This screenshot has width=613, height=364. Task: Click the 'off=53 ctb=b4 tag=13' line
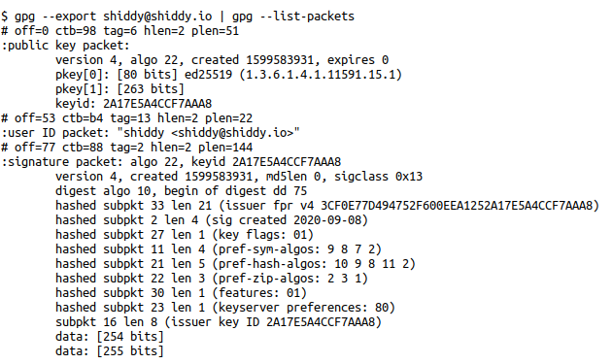pyautogui.click(x=127, y=118)
